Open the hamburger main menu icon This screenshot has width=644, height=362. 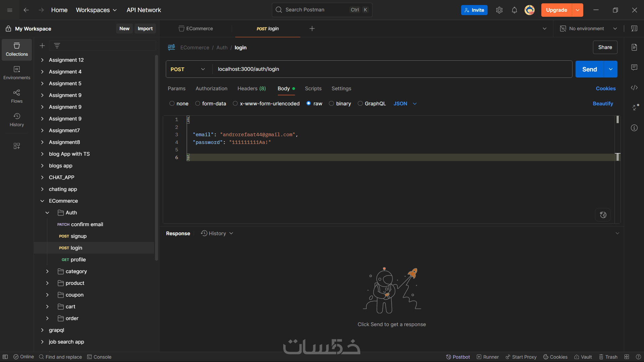(x=10, y=10)
